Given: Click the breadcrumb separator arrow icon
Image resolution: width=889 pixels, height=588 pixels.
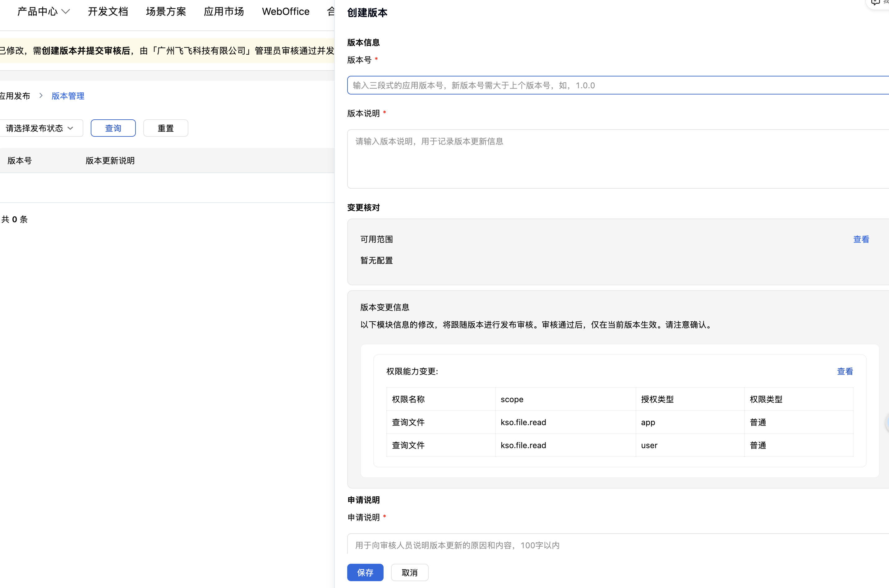Looking at the screenshot, I should pyautogui.click(x=41, y=96).
